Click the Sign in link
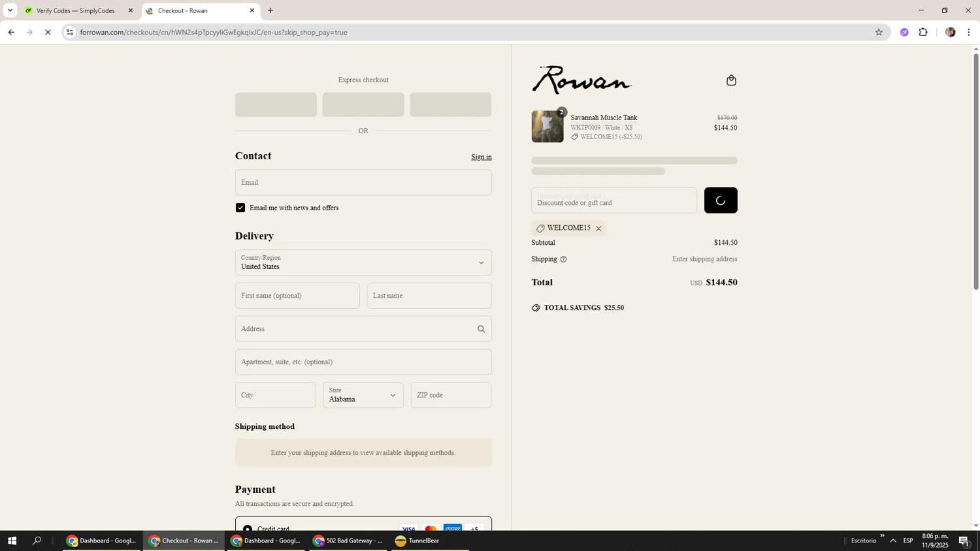This screenshot has height=551, width=980. [x=482, y=157]
